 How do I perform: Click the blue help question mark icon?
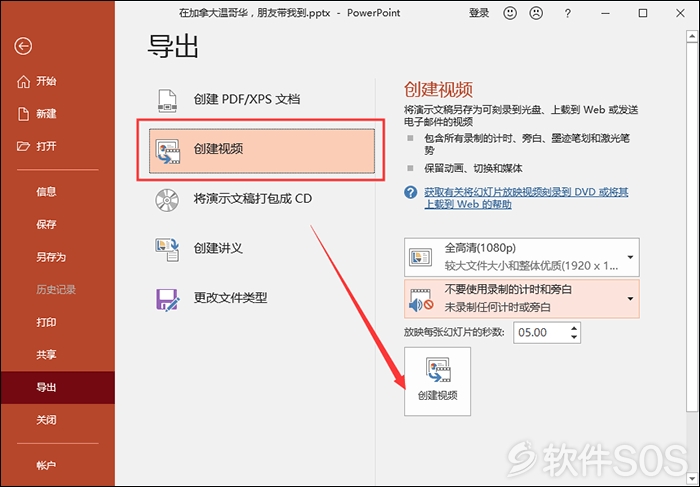pos(410,192)
